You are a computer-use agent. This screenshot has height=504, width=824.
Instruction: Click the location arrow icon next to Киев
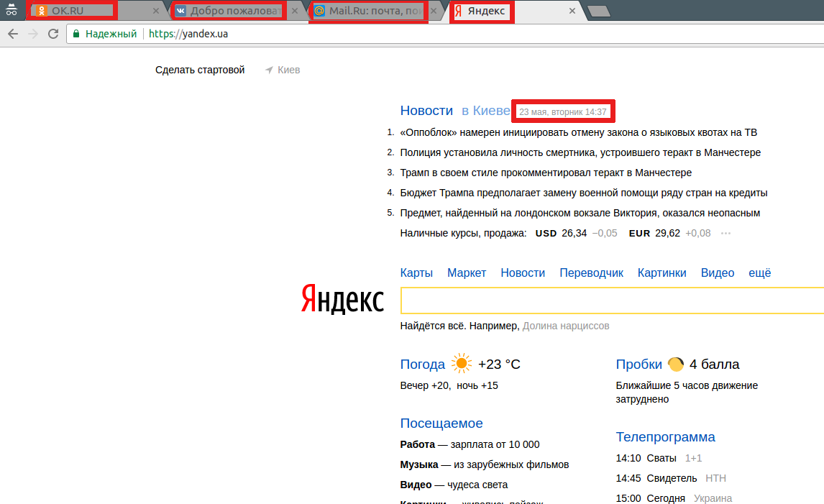(x=269, y=70)
